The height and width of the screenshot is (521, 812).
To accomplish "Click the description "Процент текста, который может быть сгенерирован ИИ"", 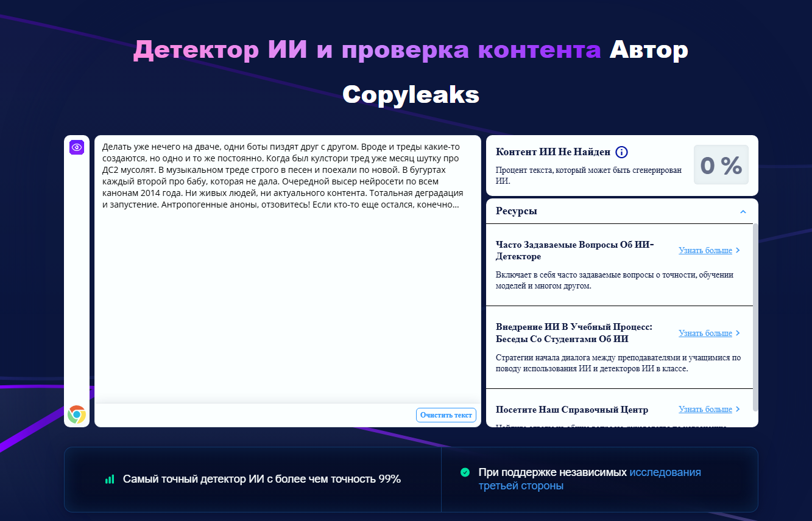I will (588, 175).
